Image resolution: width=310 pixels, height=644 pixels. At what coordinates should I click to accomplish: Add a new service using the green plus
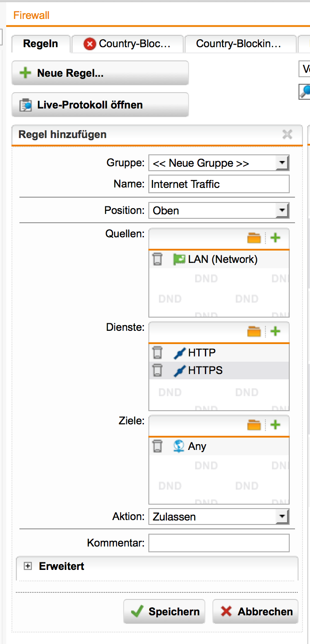(276, 331)
